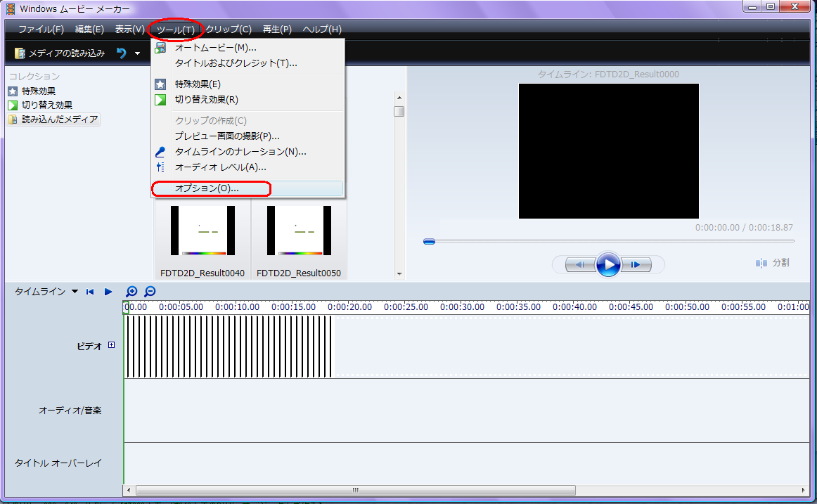Open the ファイル(F) menu
The image size is (817, 504).
(41, 30)
